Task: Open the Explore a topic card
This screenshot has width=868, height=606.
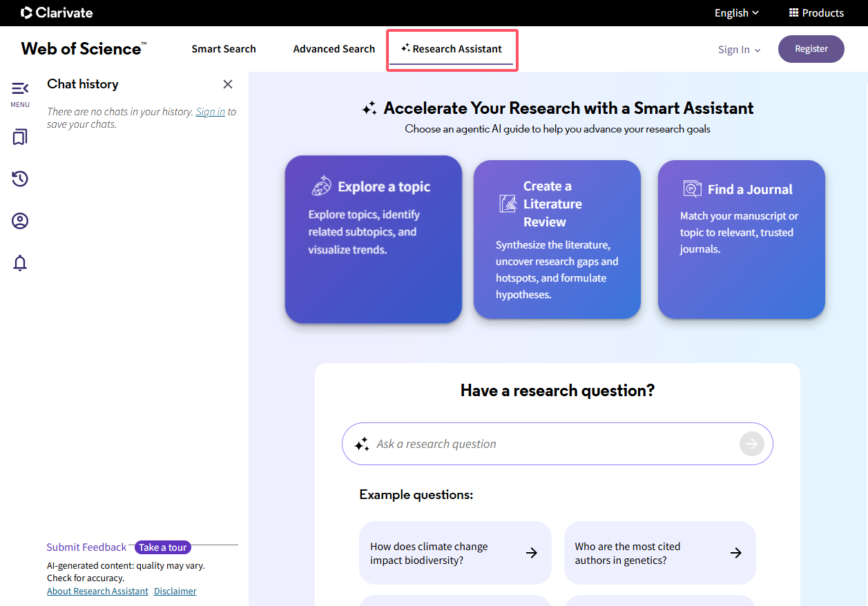Action: click(373, 239)
